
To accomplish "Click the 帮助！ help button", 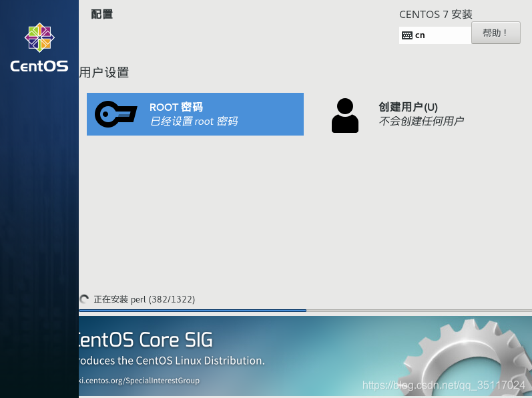I will point(496,33).
